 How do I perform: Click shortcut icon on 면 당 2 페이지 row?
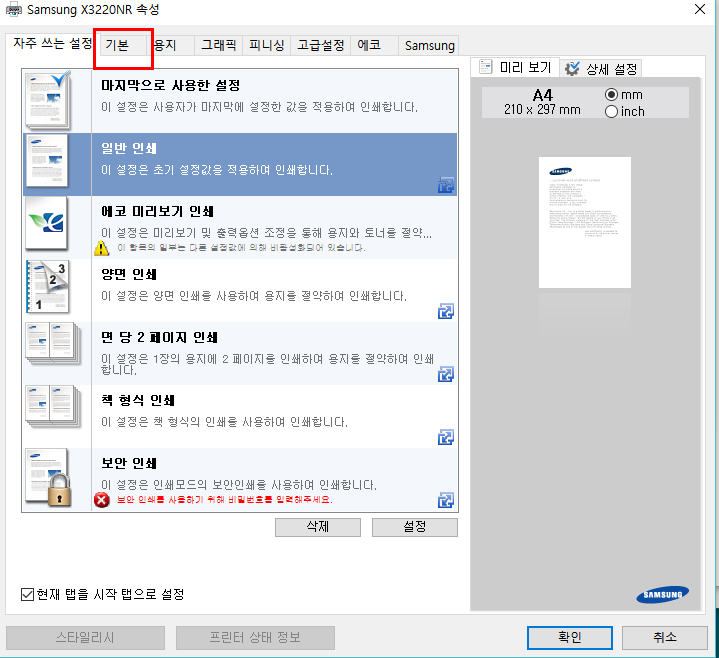[446, 374]
